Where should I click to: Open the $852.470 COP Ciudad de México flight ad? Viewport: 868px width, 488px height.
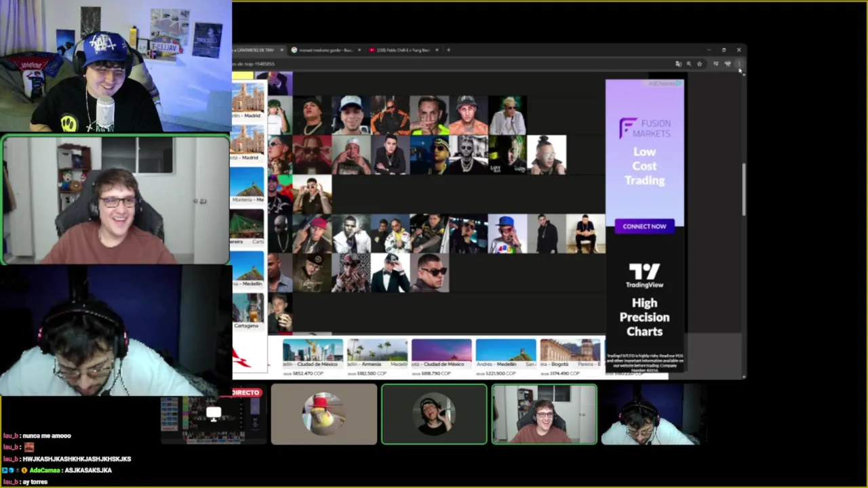pos(313,357)
